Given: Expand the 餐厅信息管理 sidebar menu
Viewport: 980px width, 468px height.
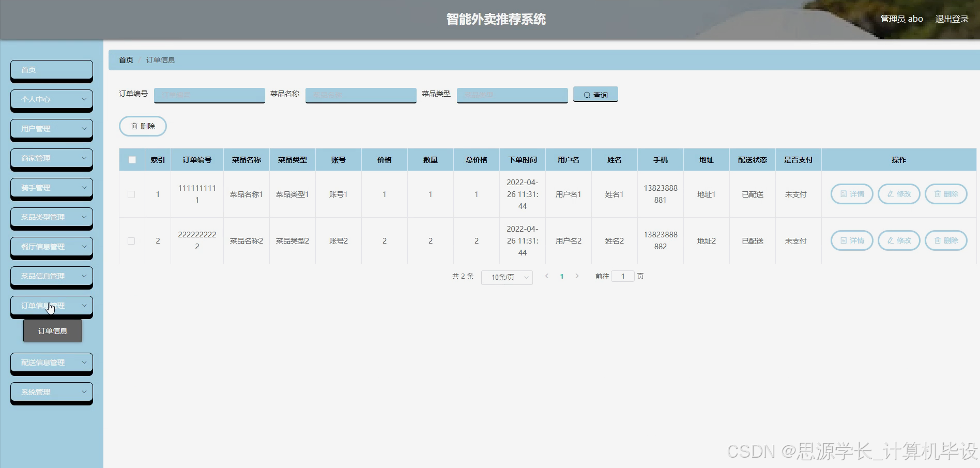Looking at the screenshot, I should point(52,247).
